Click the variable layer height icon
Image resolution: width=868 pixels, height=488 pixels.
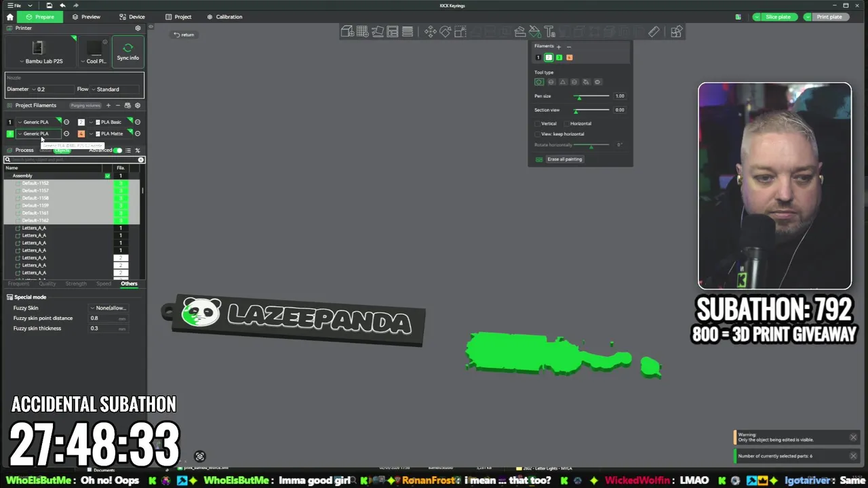(408, 32)
